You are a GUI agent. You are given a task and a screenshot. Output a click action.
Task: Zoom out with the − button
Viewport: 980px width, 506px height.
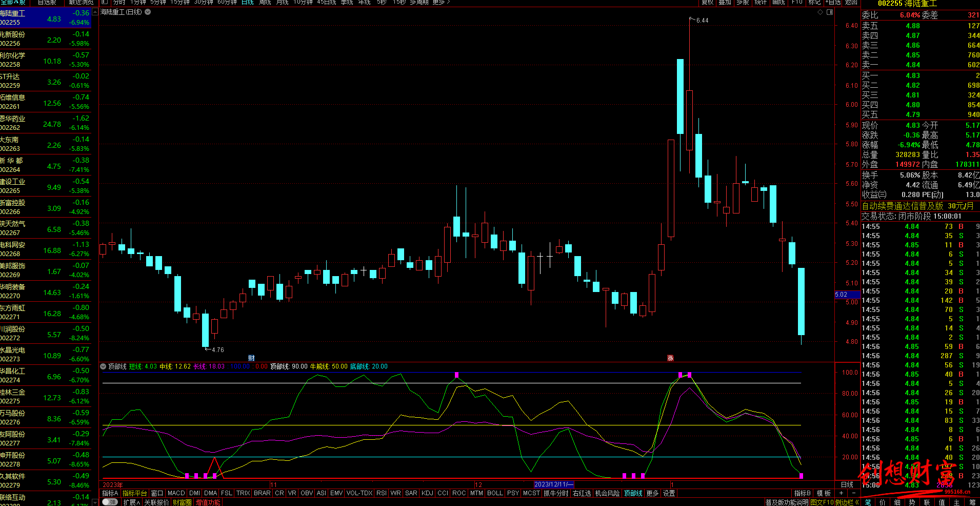tap(853, 493)
